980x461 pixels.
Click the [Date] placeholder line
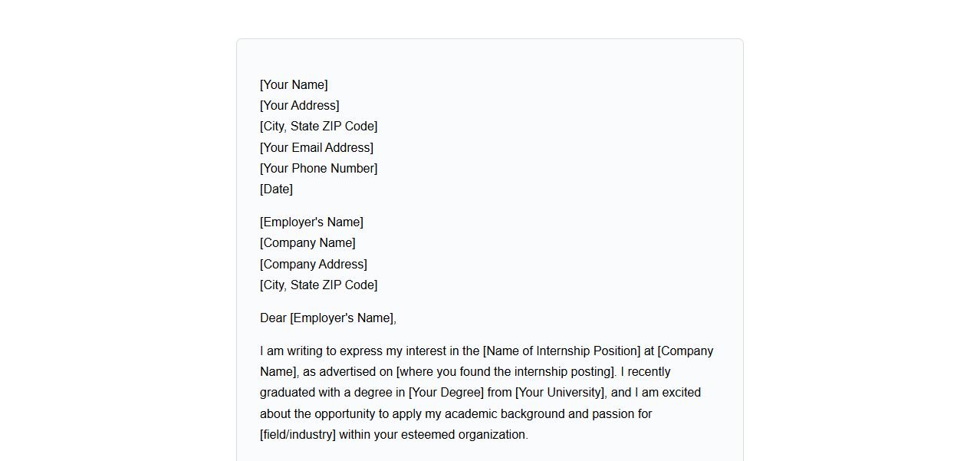click(x=276, y=189)
